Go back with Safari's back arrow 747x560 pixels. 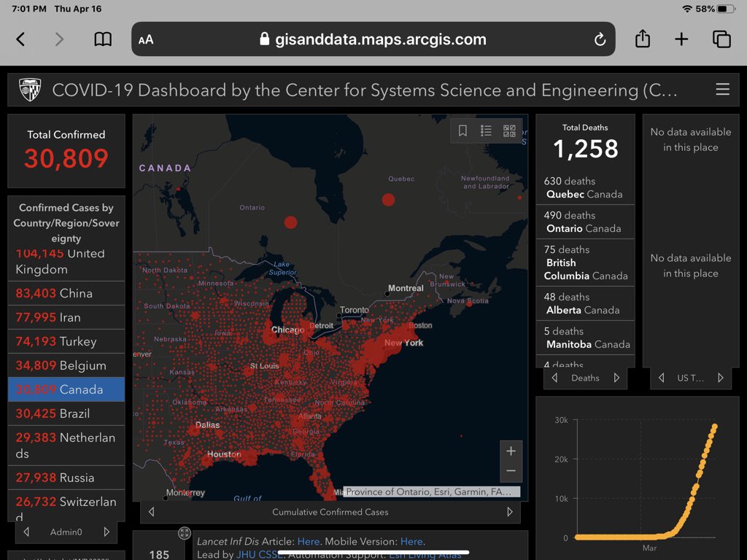(20, 39)
